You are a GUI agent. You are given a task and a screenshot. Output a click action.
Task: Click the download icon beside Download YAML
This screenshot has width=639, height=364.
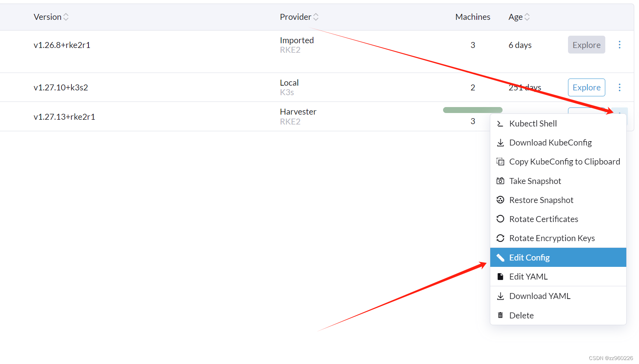coord(500,296)
